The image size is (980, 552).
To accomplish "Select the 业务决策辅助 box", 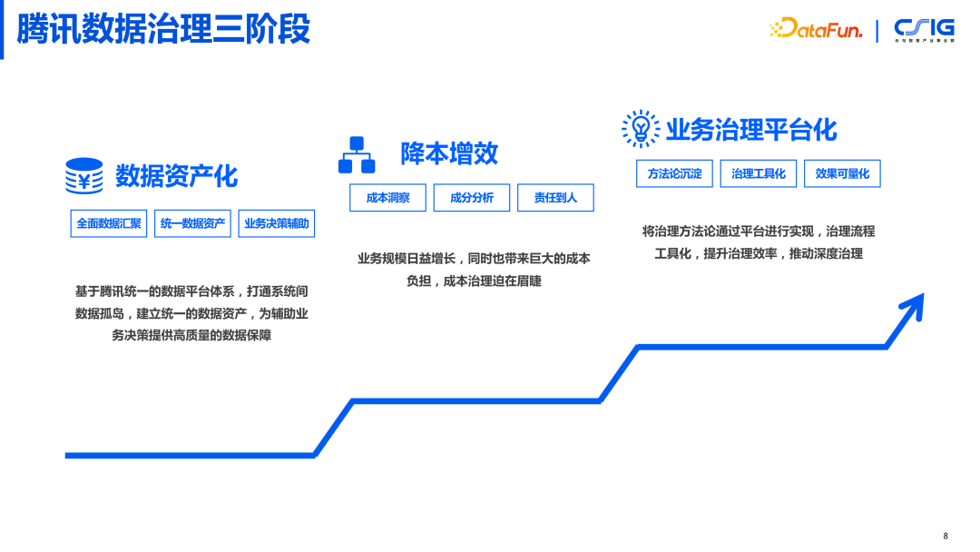I will [x=276, y=224].
